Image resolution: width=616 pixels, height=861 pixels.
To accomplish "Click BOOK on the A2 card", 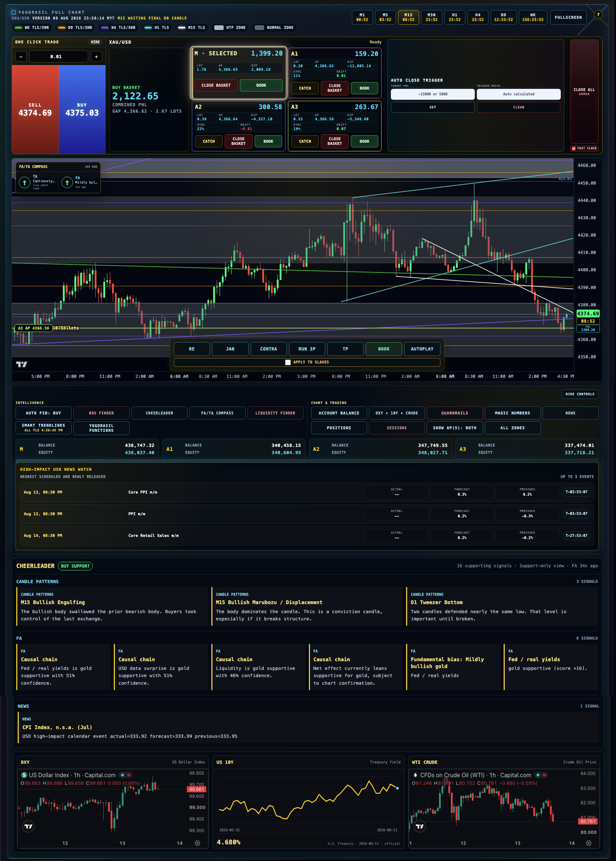I will 268,141.
